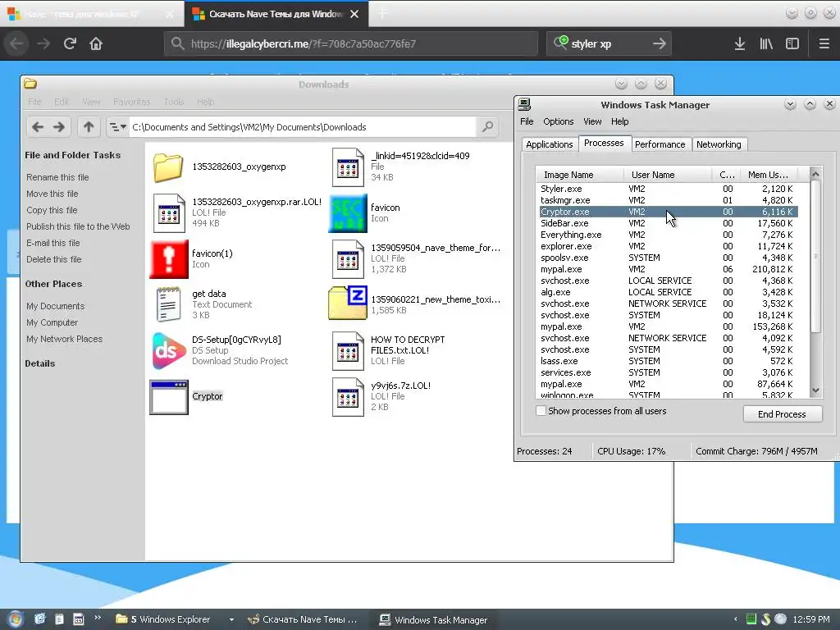Submit the styler xp search with arrow
The height and width of the screenshot is (630, 840).
(660, 43)
